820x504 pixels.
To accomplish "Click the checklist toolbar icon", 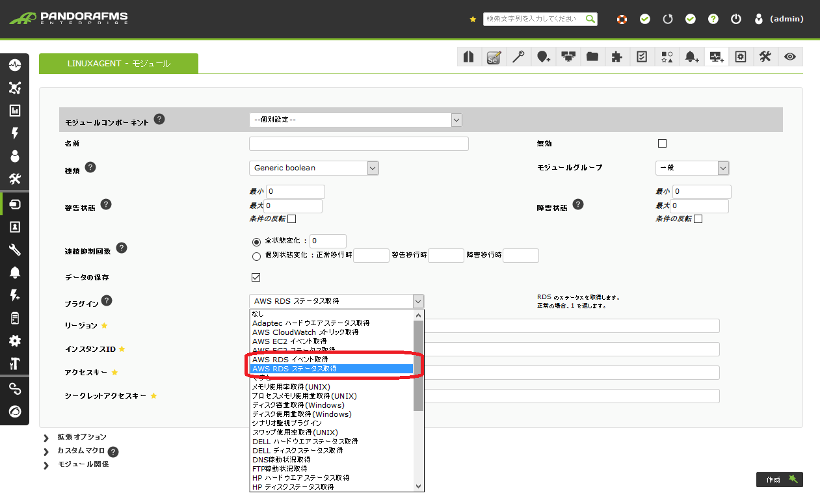I will tap(642, 57).
